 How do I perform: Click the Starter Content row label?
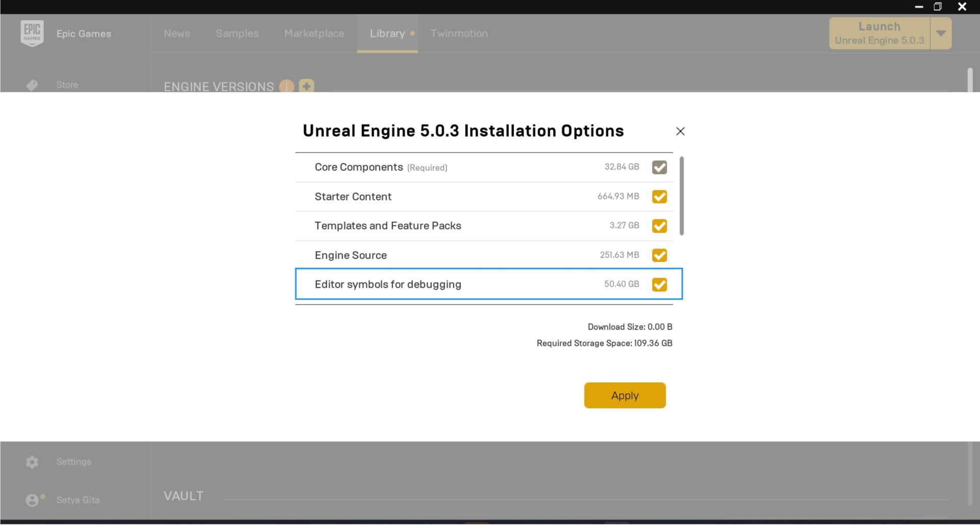[353, 196]
